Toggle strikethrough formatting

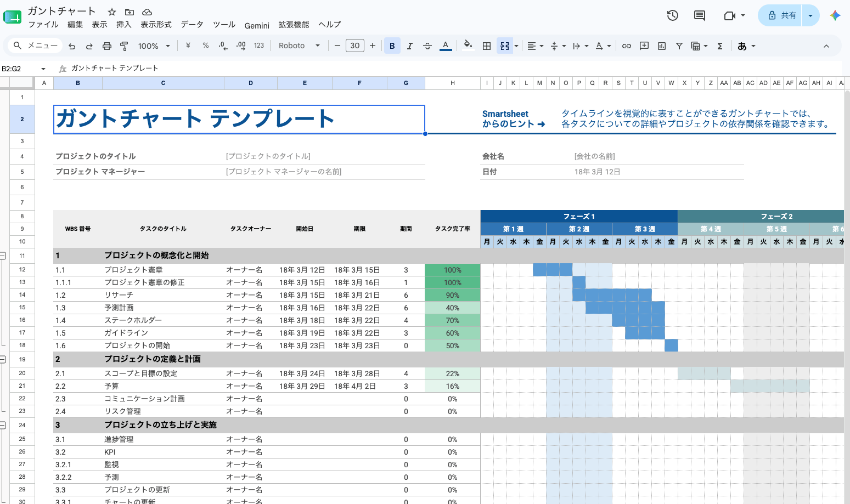pyautogui.click(x=427, y=46)
